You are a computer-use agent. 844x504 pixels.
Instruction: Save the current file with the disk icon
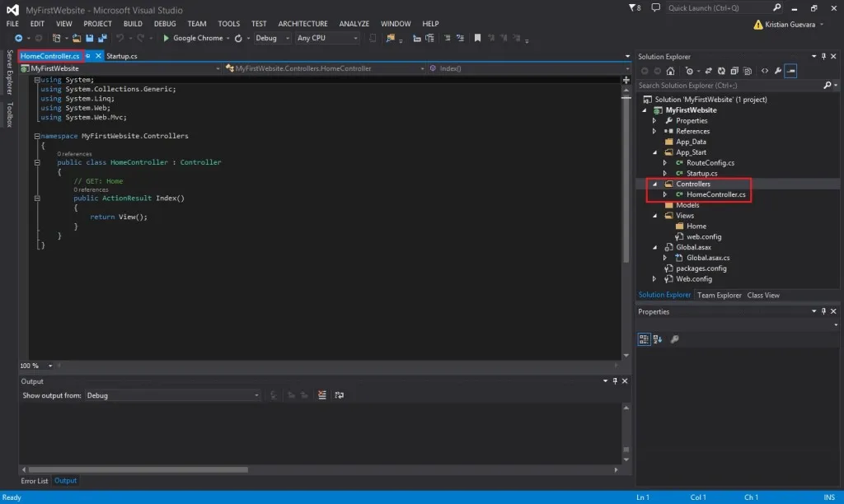[89, 38]
